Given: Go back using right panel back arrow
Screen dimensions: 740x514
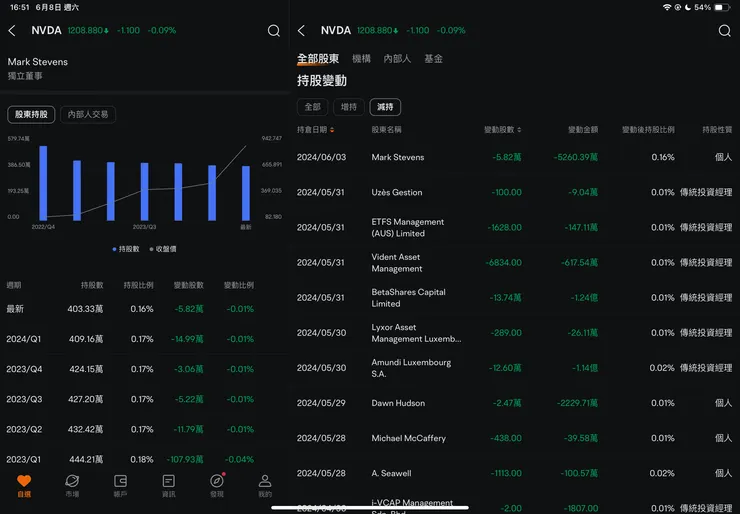Looking at the screenshot, I should tap(301, 31).
